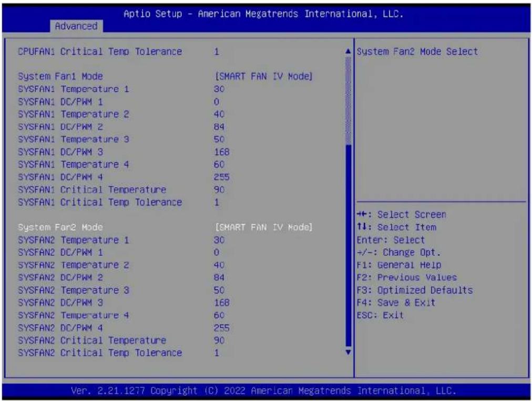
Task: Edit SYSFAN1 Temperature 3 value 50
Action: pyautogui.click(x=219, y=139)
